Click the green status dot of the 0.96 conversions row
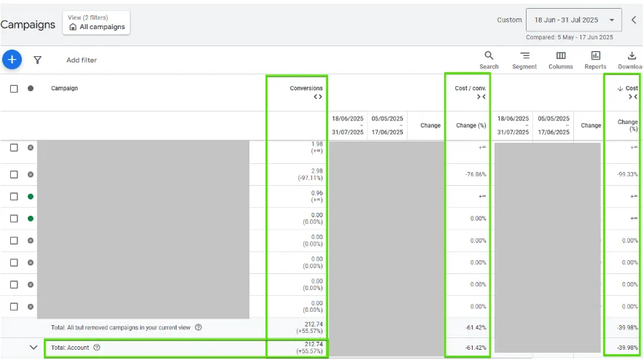This screenshot has width=644, height=360. 31,197
